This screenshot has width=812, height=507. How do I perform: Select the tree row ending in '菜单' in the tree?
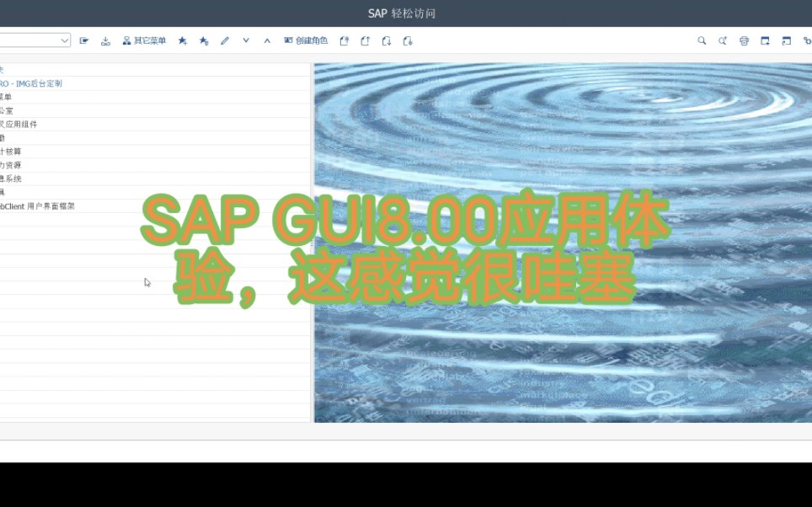click(x=155, y=97)
